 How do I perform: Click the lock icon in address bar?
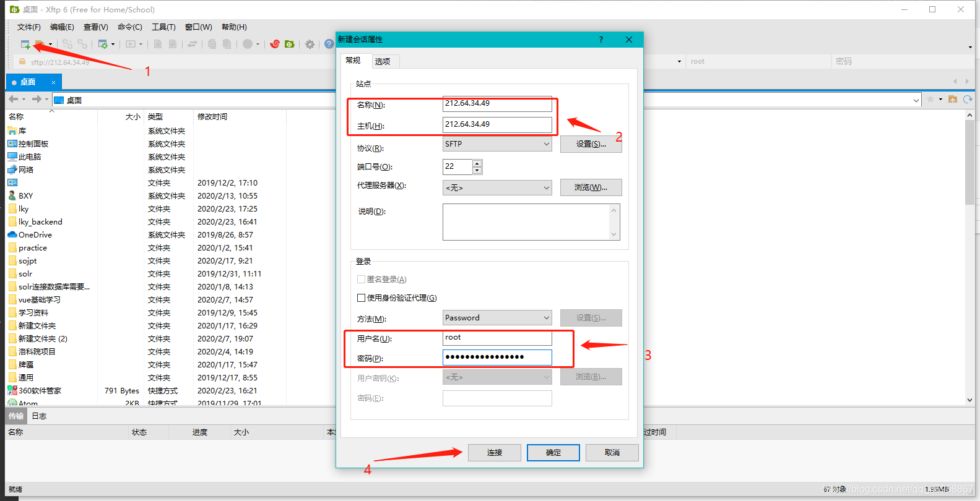[22, 61]
